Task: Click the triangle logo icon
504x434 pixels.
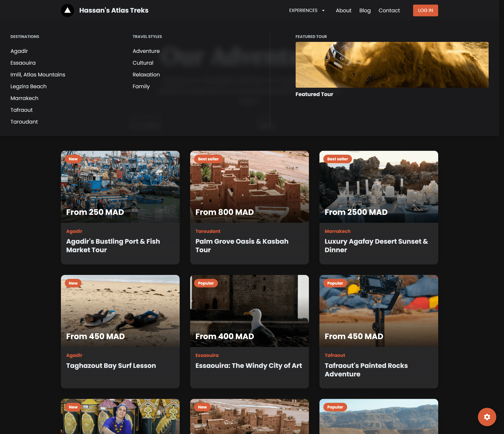Action: (67, 10)
